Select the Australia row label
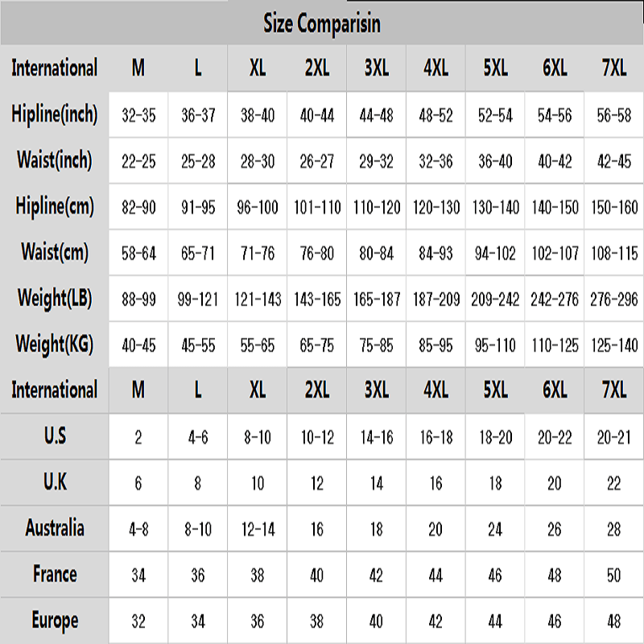Image resolution: width=644 pixels, height=644 pixels. [x=55, y=528]
